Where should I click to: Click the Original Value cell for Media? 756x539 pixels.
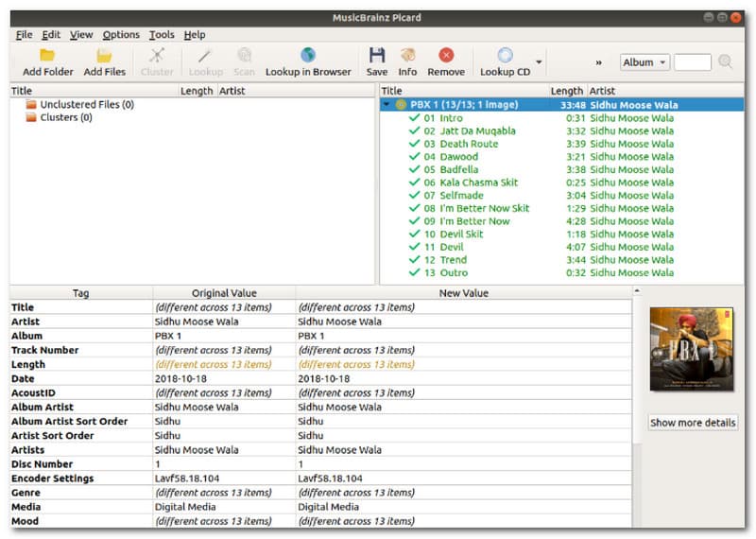click(x=224, y=507)
